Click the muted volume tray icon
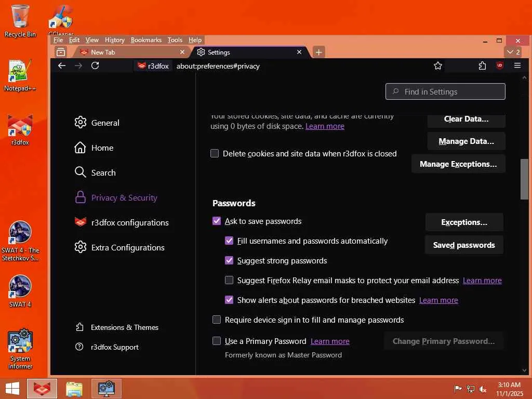The image size is (532, 399). click(x=483, y=389)
